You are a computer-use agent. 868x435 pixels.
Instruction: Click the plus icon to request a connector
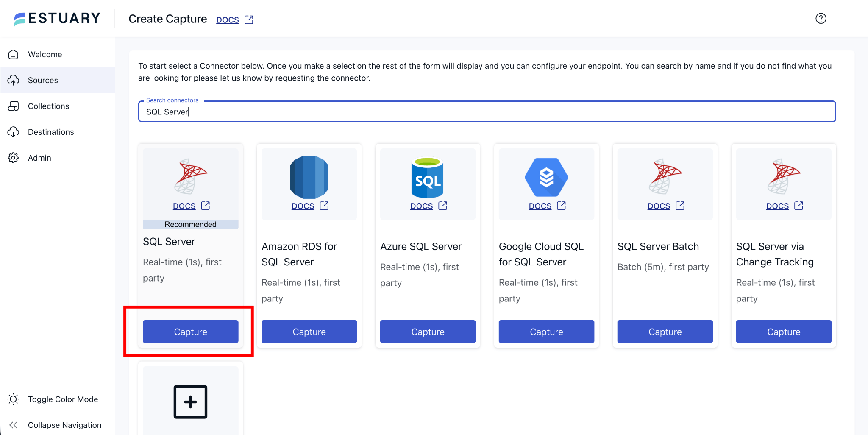click(191, 402)
